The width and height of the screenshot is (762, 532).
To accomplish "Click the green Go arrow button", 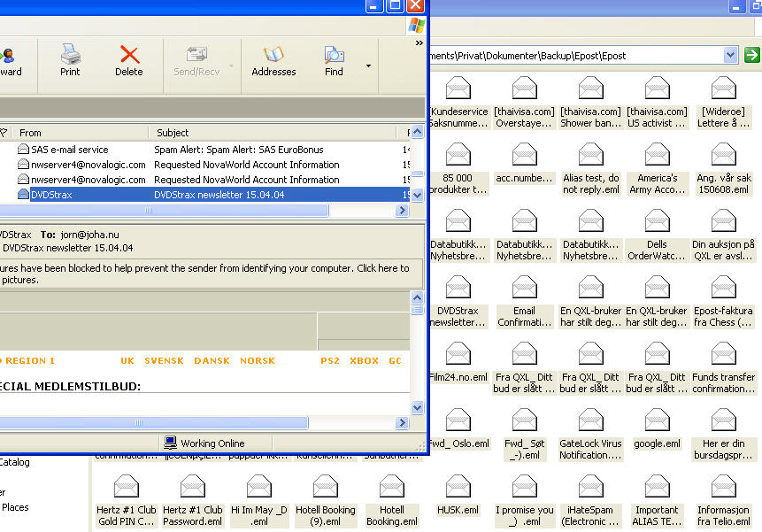I will coord(751,55).
